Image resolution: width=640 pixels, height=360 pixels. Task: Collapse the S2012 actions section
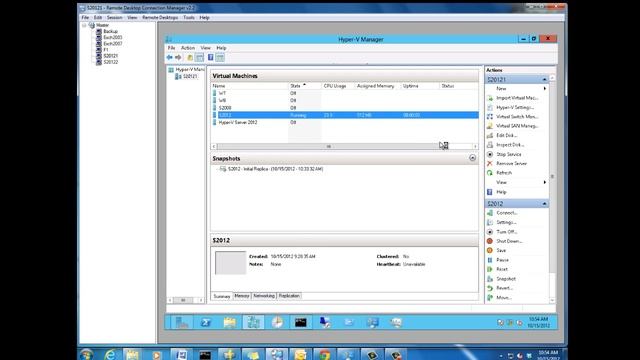coord(544,204)
